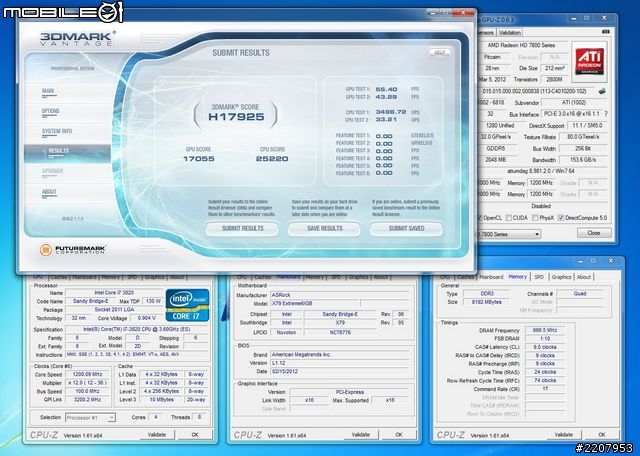Image resolution: width=640 pixels, height=456 pixels.
Task: Click the DRAM Frequency value 666.5 MHz
Action: tap(545, 330)
